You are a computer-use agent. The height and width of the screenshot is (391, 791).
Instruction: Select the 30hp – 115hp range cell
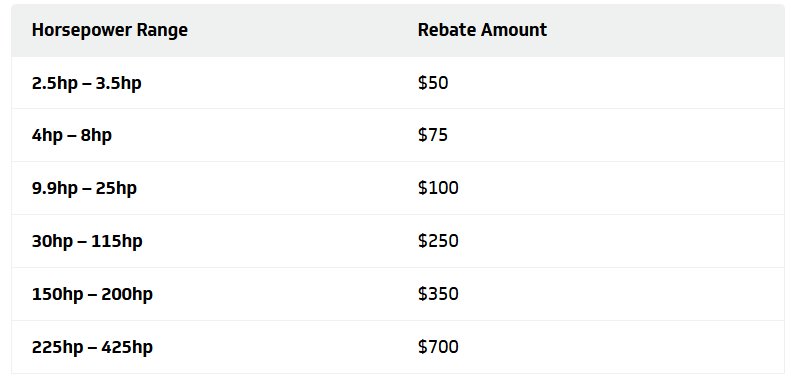[x=87, y=241]
